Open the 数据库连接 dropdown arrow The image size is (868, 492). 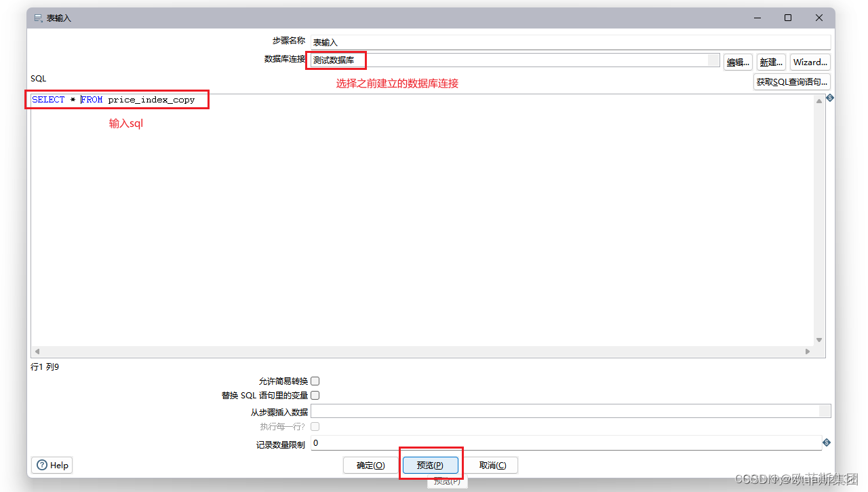[713, 60]
